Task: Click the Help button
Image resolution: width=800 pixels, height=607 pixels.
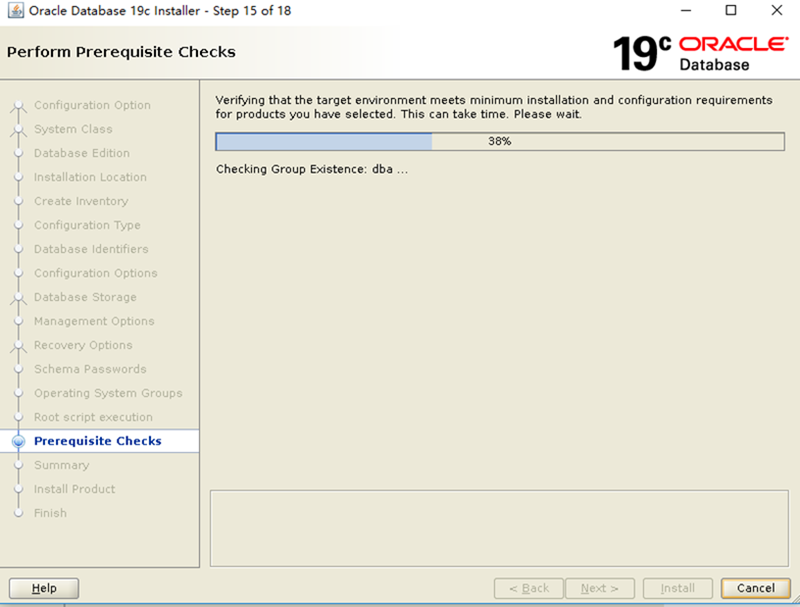Action: (44, 588)
